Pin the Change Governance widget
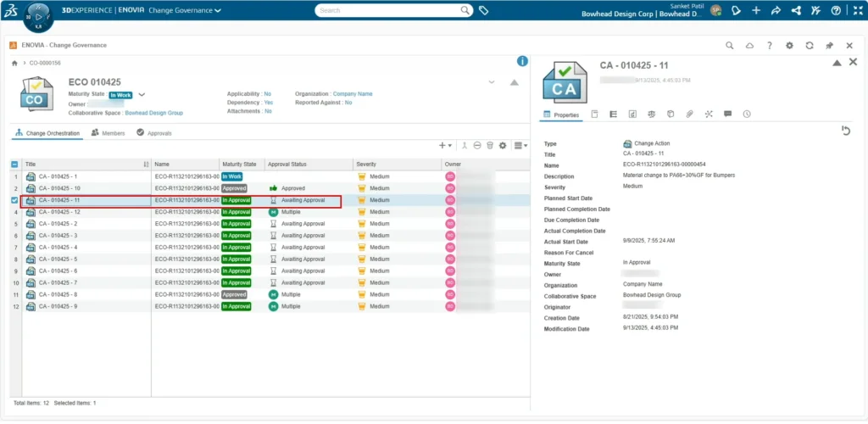The width and height of the screenshot is (868, 424). 829,46
